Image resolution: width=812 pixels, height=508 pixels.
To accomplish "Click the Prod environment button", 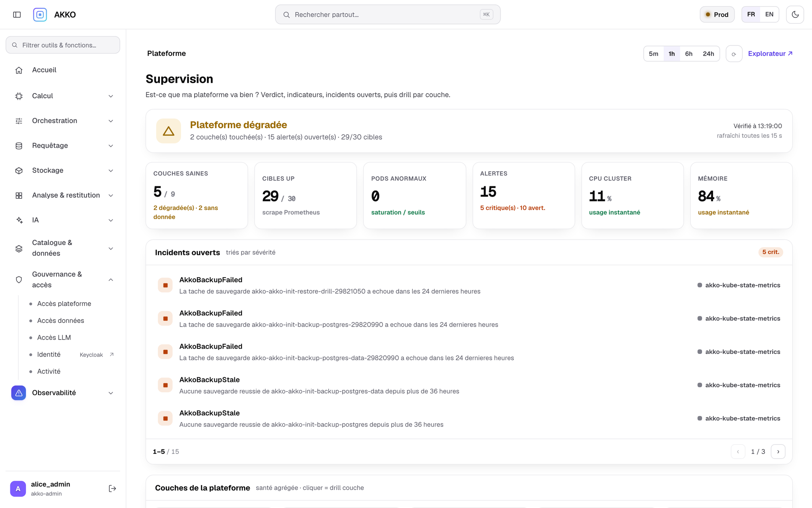I will (717, 14).
